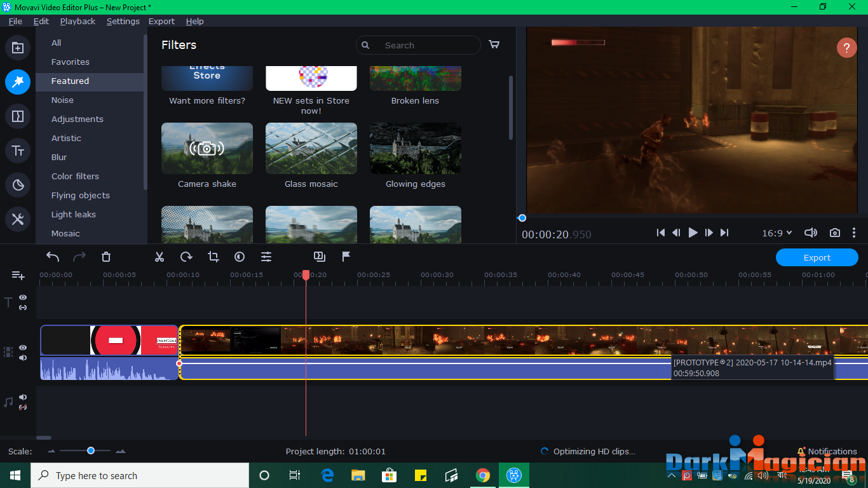Rotate the clip with the rotate icon
The height and width of the screenshot is (488, 868).
186,257
